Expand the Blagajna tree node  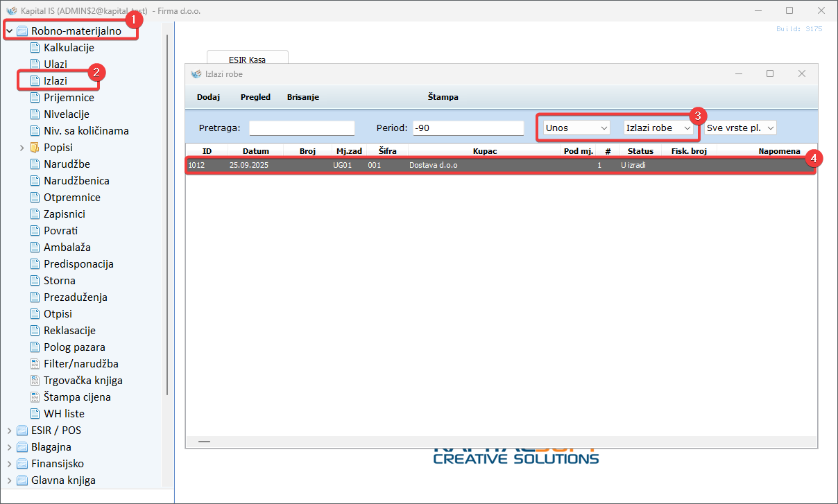tap(9, 447)
